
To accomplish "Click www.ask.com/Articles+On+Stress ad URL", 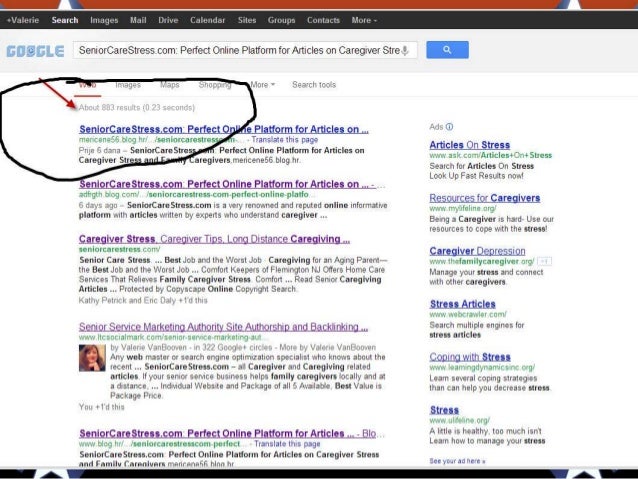I will (x=491, y=155).
